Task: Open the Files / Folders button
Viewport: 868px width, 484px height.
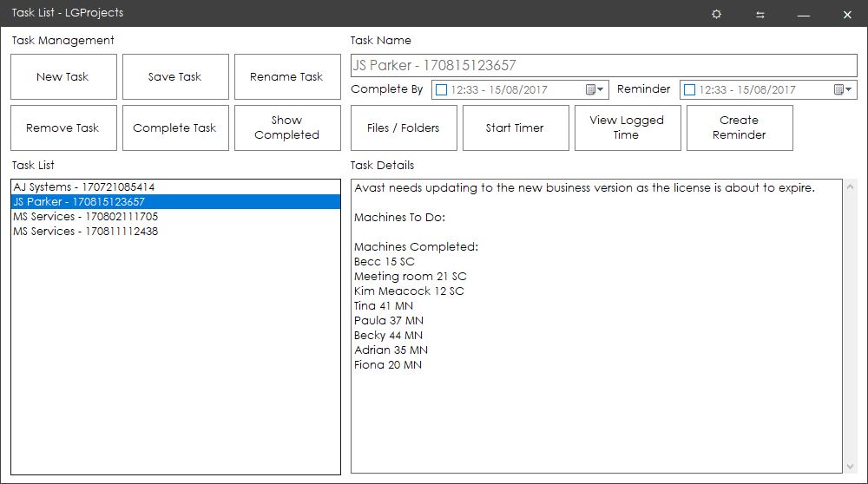Action: pos(404,128)
